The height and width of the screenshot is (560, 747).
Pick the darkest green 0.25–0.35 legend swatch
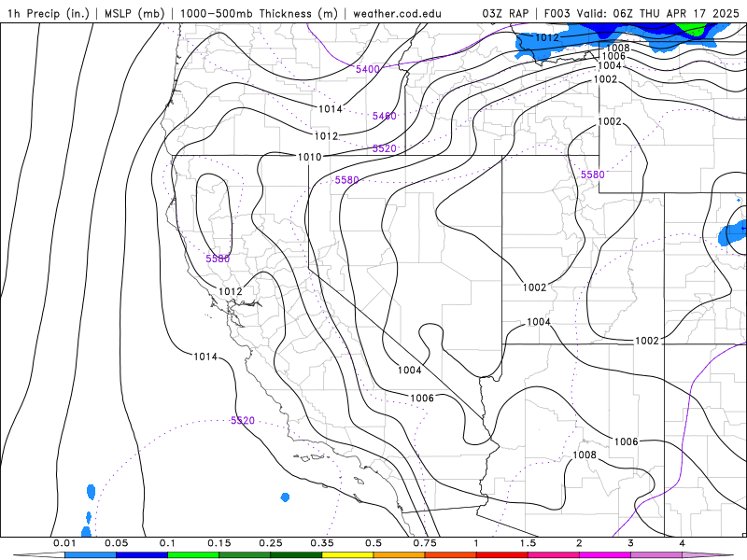pyautogui.click(x=296, y=555)
